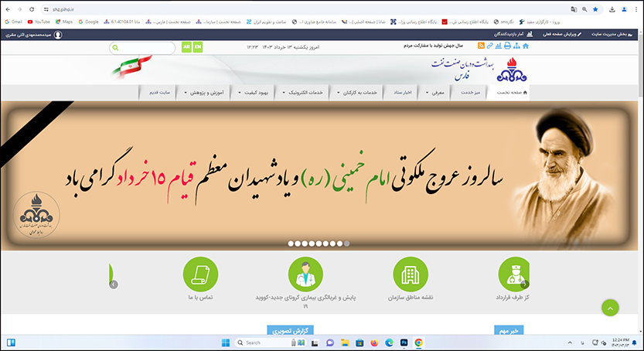Open the nurse icon at carousel right
This screenshot has height=351, width=644.
pos(513,274)
